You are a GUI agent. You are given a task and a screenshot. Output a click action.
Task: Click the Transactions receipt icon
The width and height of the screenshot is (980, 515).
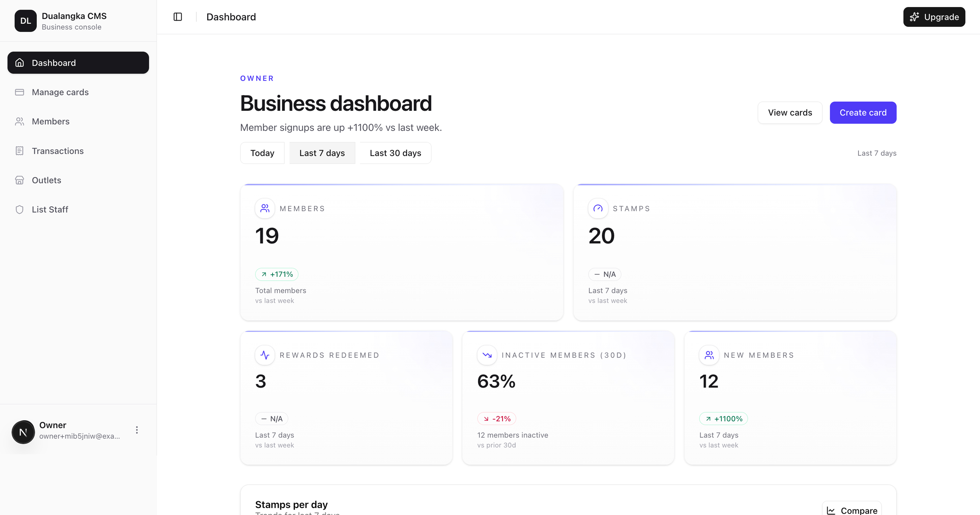click(20, 151)
